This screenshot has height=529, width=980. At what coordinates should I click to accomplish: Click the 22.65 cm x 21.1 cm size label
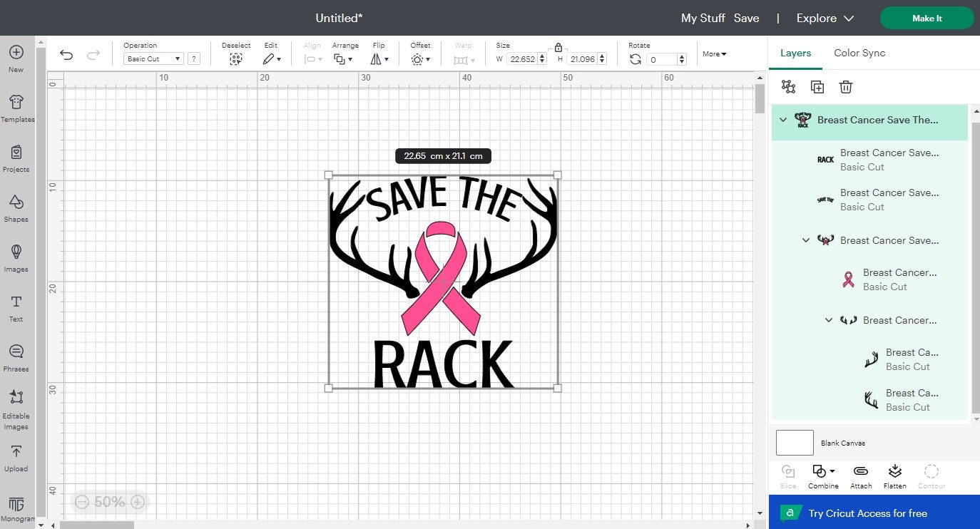(443, 155)
